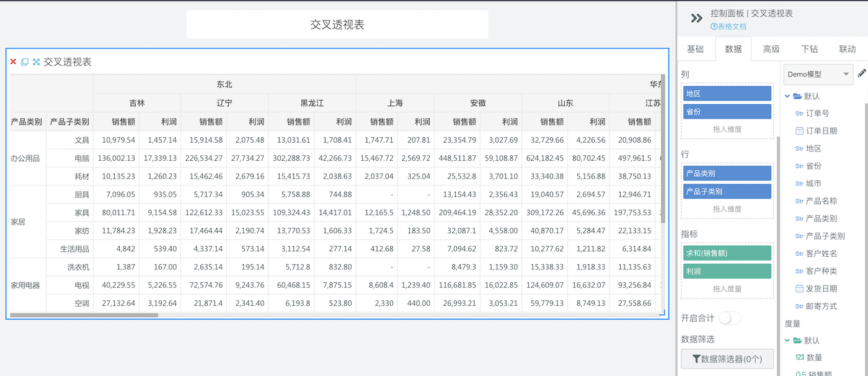Select the 地区 field in the tree
This screenshot has width=868, height=376.
(x=813, y=148)
